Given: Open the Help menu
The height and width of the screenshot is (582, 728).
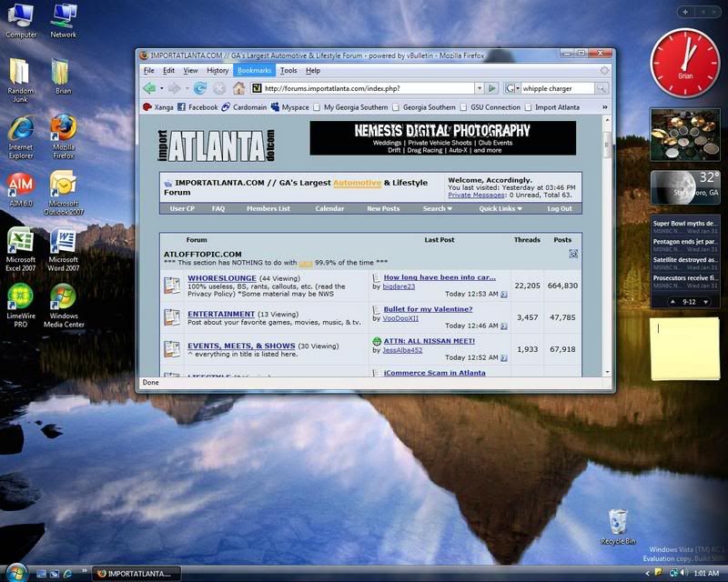Looking at the screenshot, I should point(313,71).
